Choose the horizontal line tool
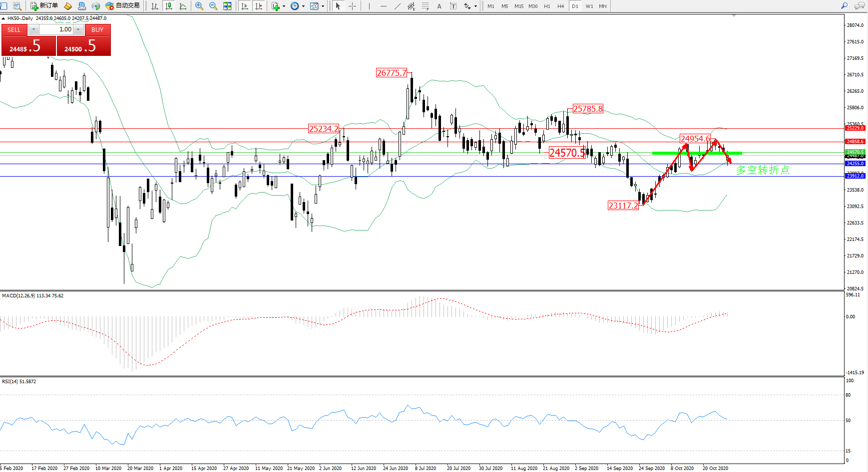 tap(383, 6)
